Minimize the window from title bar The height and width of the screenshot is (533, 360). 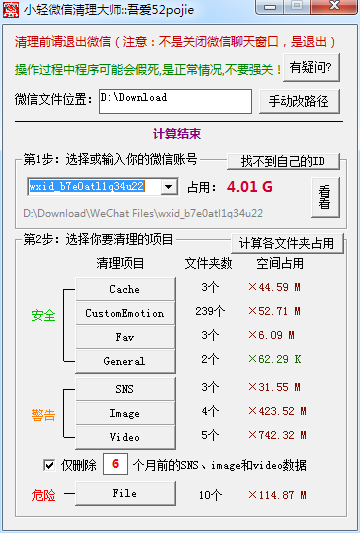pyautogui.click(x=270, y=6)
